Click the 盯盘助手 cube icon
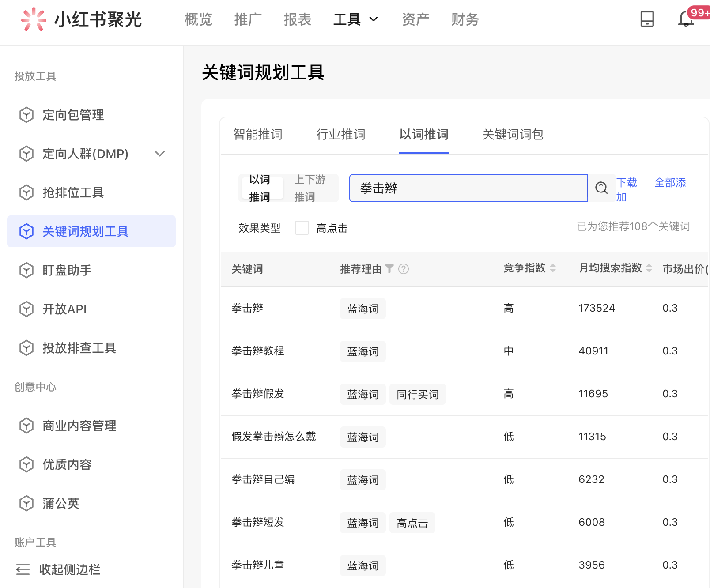Screen dimensions: 710x588 pyautogui.click(x=26, y=270)
